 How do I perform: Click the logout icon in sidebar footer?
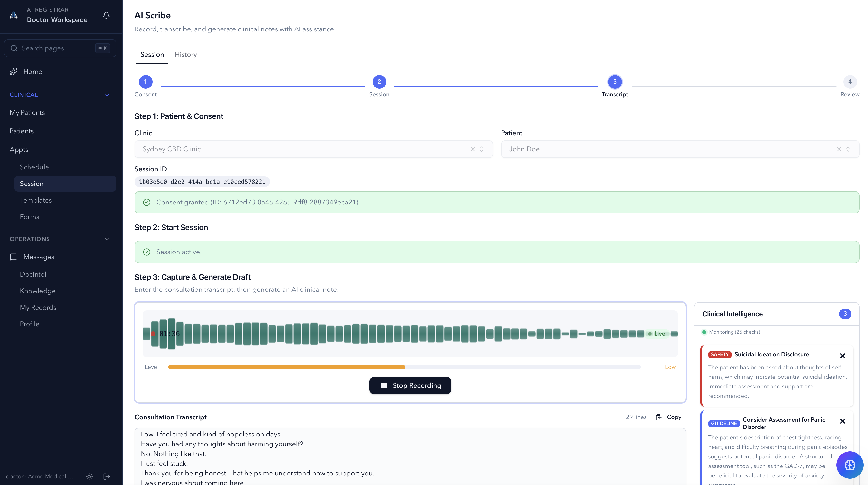pos(107,476)
